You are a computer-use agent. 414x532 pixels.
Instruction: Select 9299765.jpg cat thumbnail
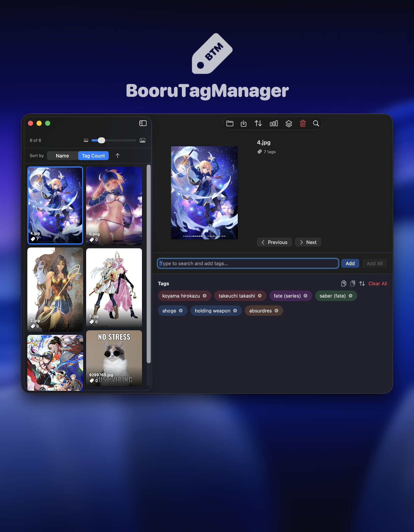click(x=114, y=358)
